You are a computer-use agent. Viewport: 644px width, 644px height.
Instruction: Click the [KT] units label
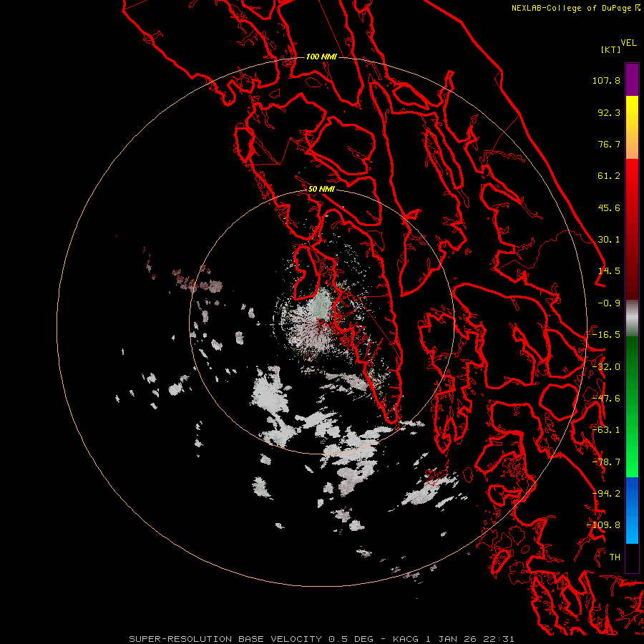[x=611, y=49]
